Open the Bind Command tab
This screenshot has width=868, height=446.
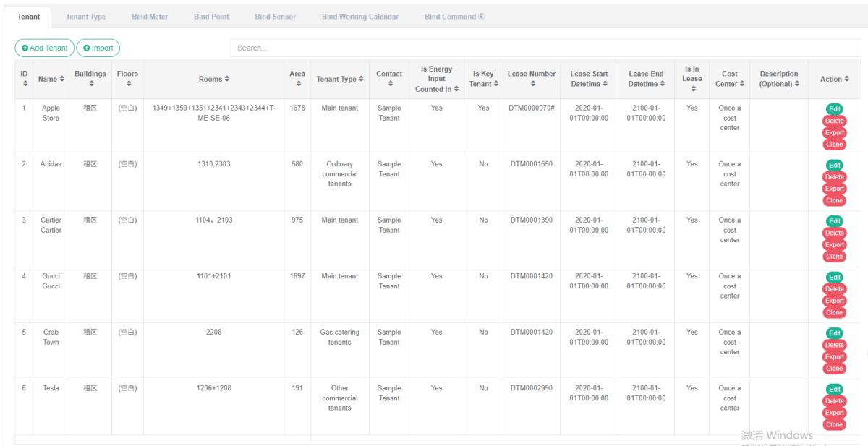[454, 17]
